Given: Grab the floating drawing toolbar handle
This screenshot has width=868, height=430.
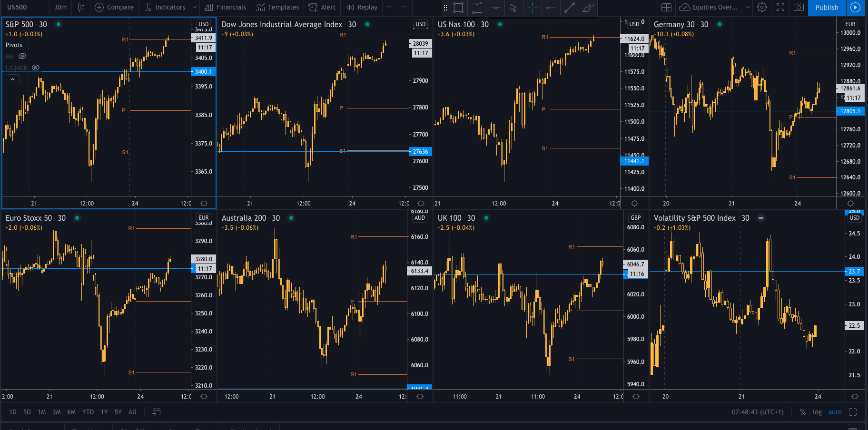Looking at the screenshot, I should pos(445,7).
